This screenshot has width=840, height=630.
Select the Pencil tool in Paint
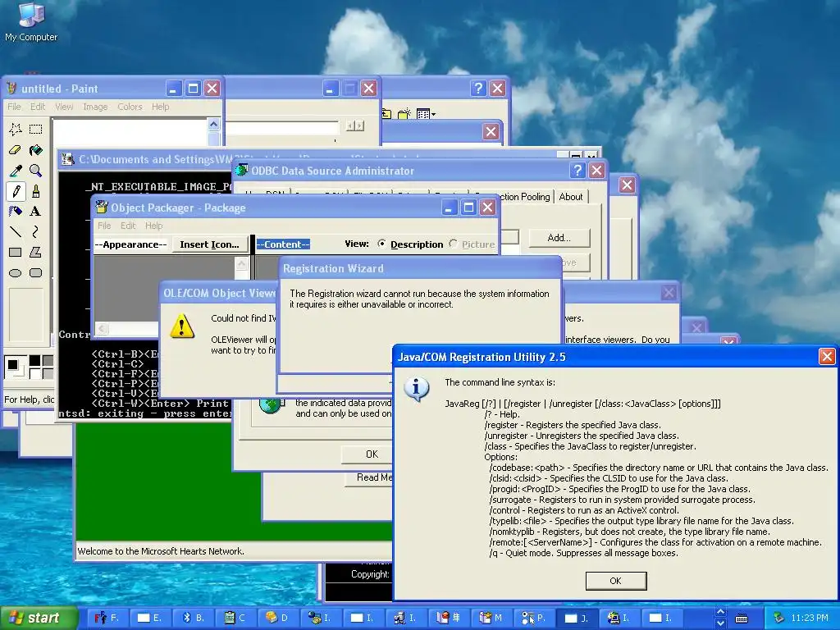click(16, 191)
